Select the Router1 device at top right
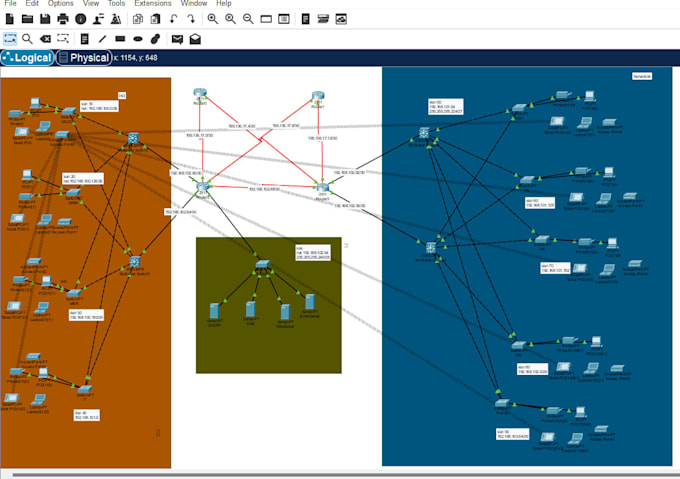680x479 pixels. pos(318,96)
